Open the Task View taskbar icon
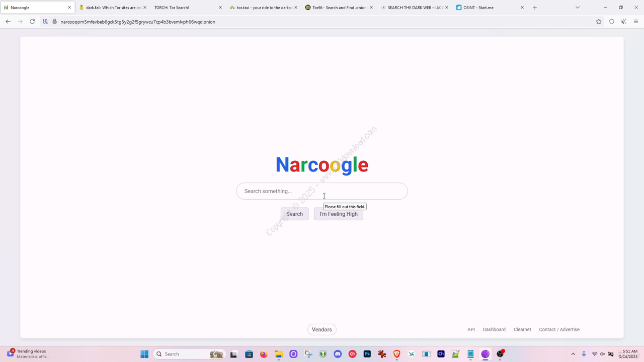 [233, 354]
